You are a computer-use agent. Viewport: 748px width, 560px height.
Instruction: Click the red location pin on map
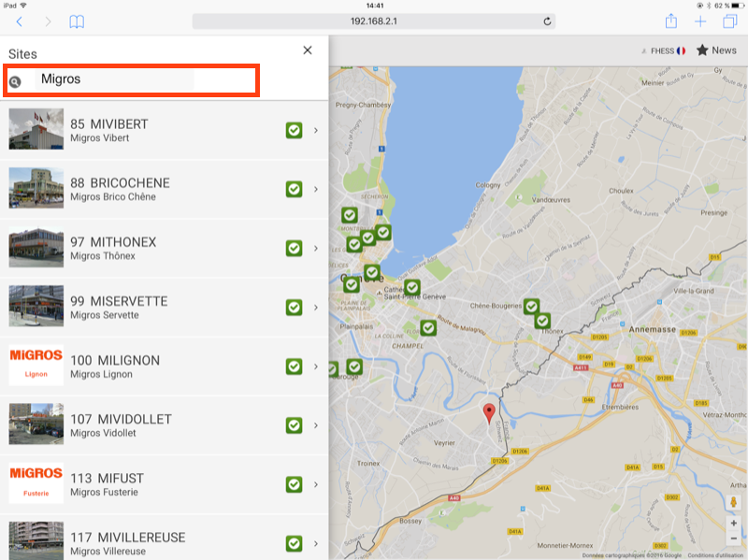[489, 413]
